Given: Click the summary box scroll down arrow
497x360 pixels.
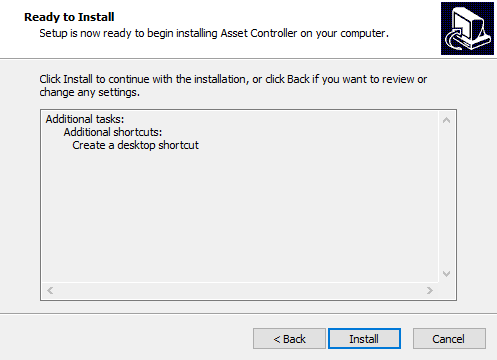Looking at the screenshot, I should click(x=447, y=274).
